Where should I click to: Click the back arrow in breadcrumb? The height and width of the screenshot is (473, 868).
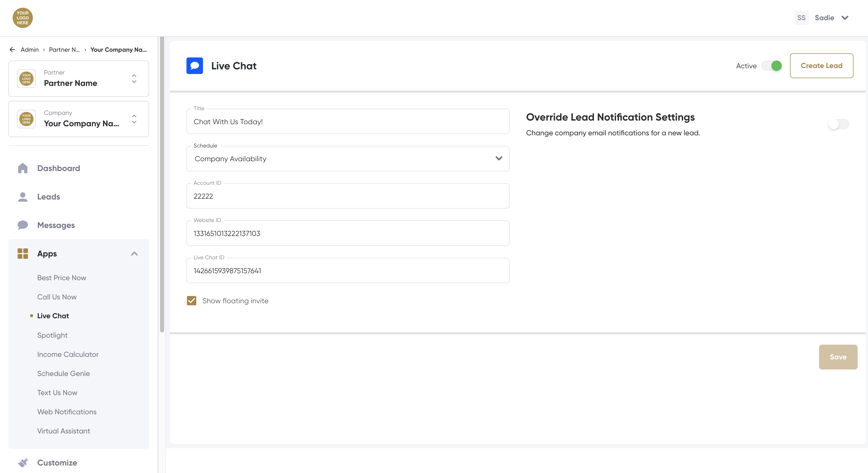click(12, 49)
